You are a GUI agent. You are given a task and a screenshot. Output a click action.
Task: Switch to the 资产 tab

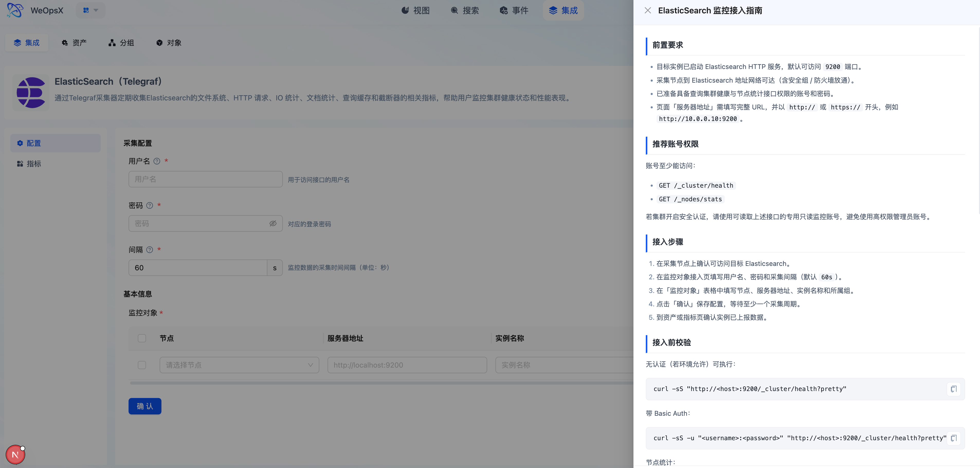point(74,43)
